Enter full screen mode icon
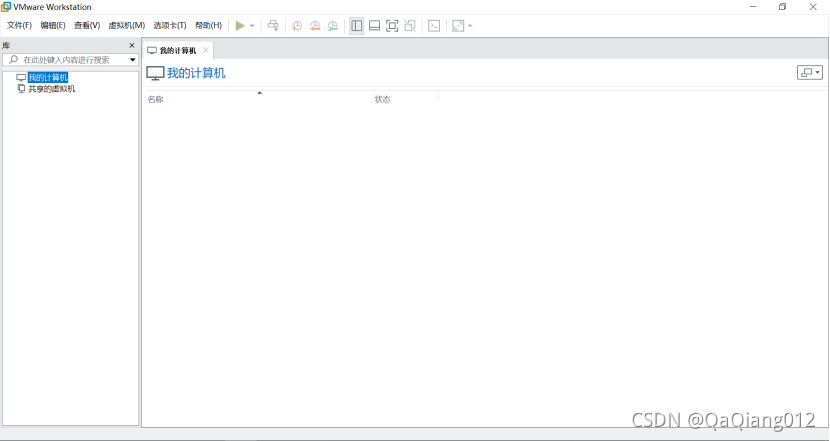 pyautogui.click(x=392, y=25)
